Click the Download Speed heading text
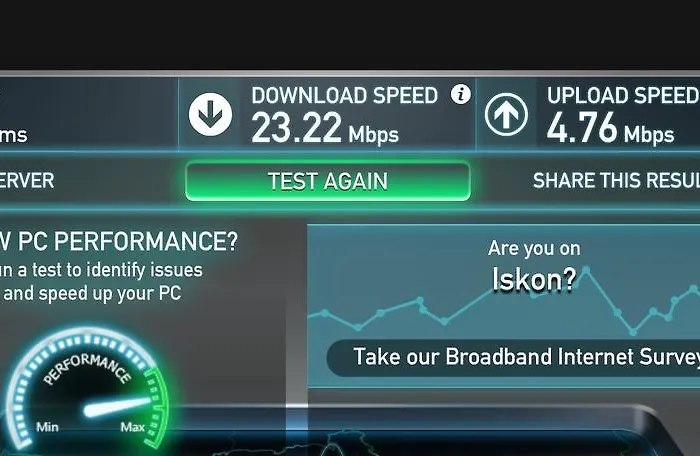 coord(344,96)
